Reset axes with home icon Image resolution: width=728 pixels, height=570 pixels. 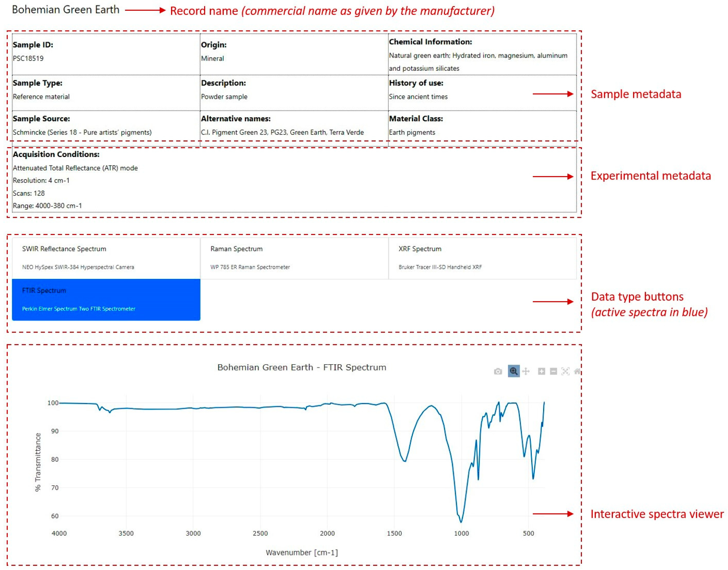pos(577,371)
